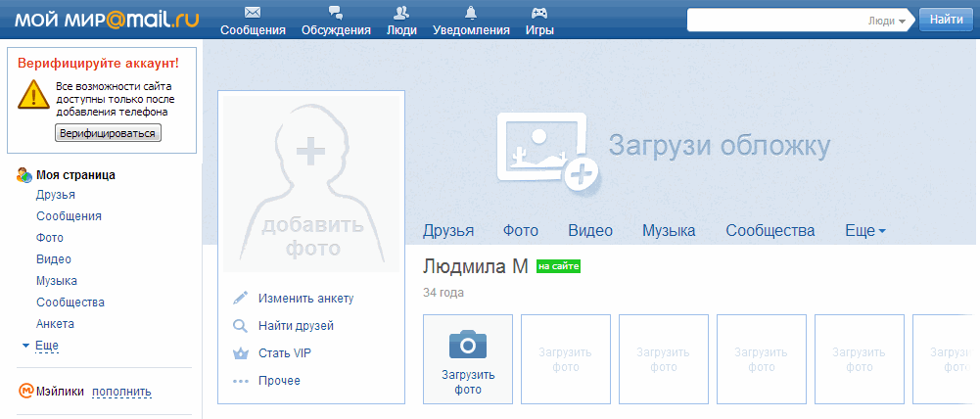Image resolution: width=980 pixels, height=419 pixels.
Task: Click the Мэйлики label in sidebar
Action: (x=60, y=393)
